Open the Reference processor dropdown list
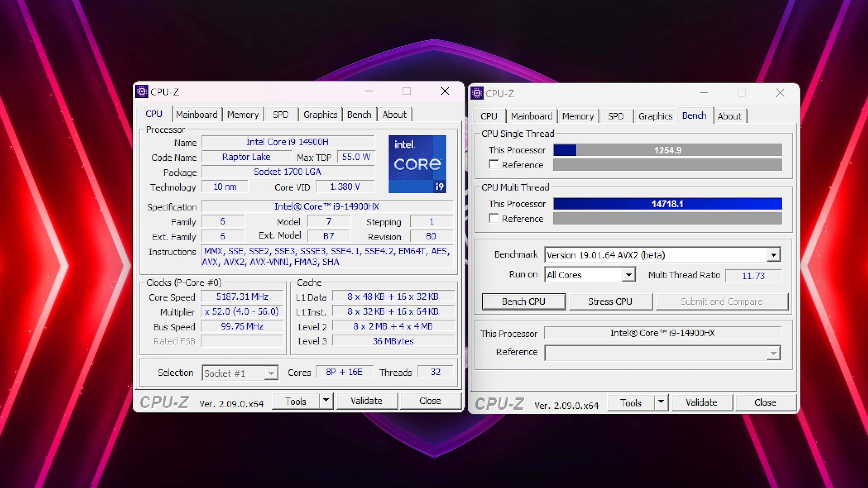The image size is (868, 488). coord(773,353)
